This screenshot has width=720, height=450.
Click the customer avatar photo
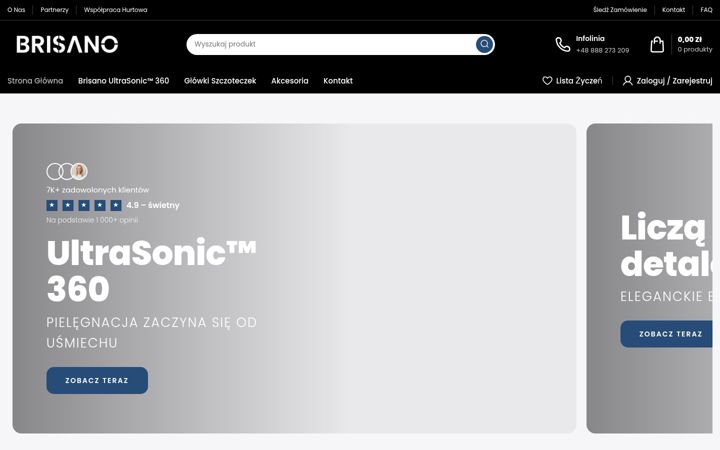point(79,171)
